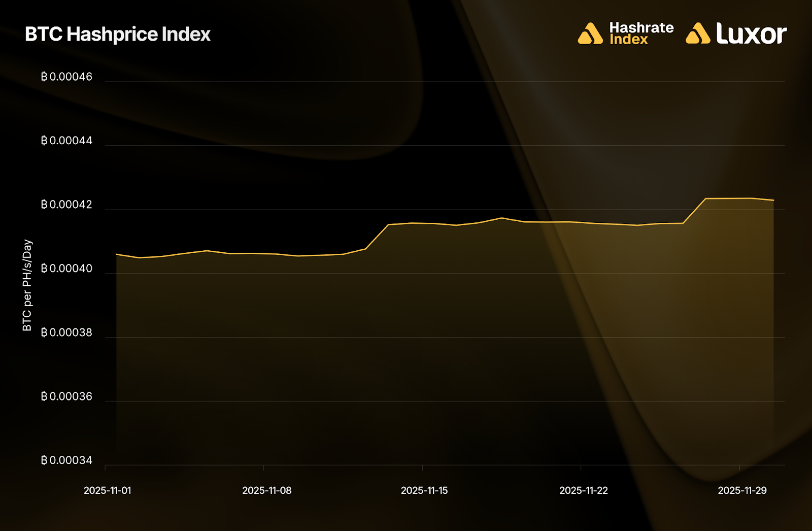Select the 2025-11-22 date label

pos(584,490)
